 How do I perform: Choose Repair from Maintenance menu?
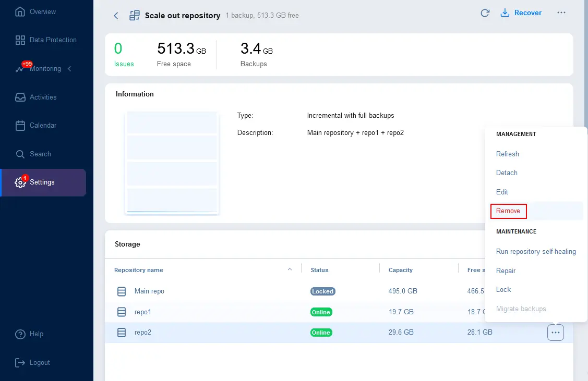pos(506,271)
